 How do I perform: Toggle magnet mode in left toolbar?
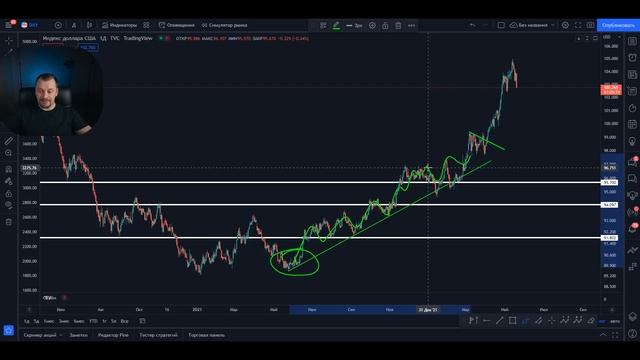[x=9, y=169]
